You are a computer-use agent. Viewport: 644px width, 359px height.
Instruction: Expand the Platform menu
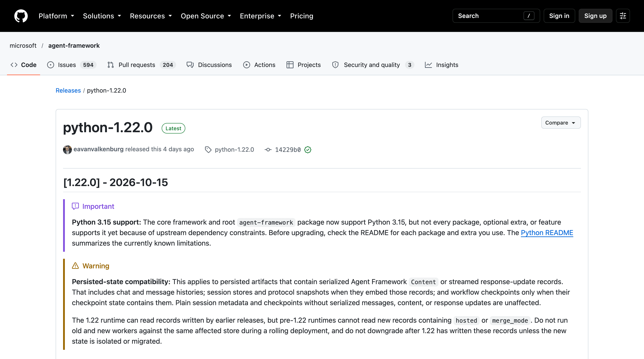[x=56, y=16]
